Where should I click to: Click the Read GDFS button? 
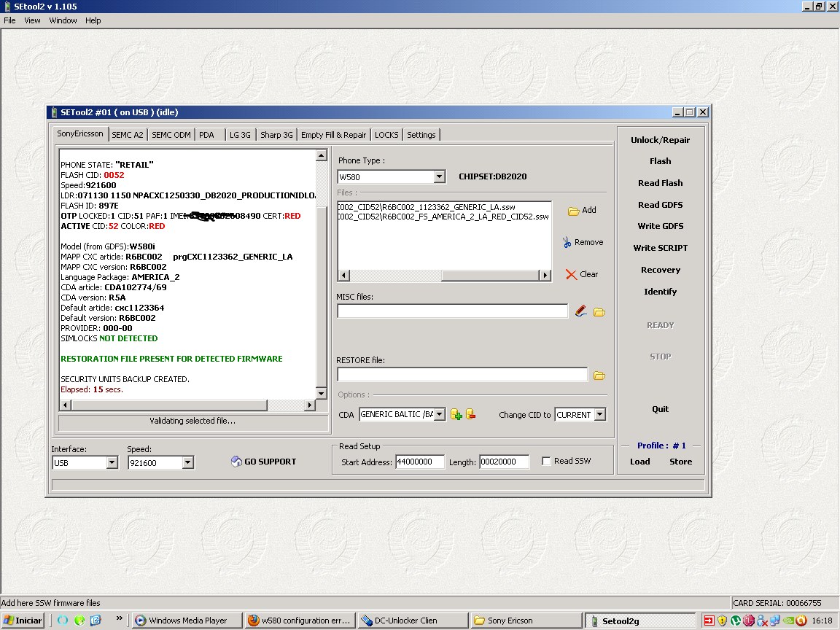[660, 205]
